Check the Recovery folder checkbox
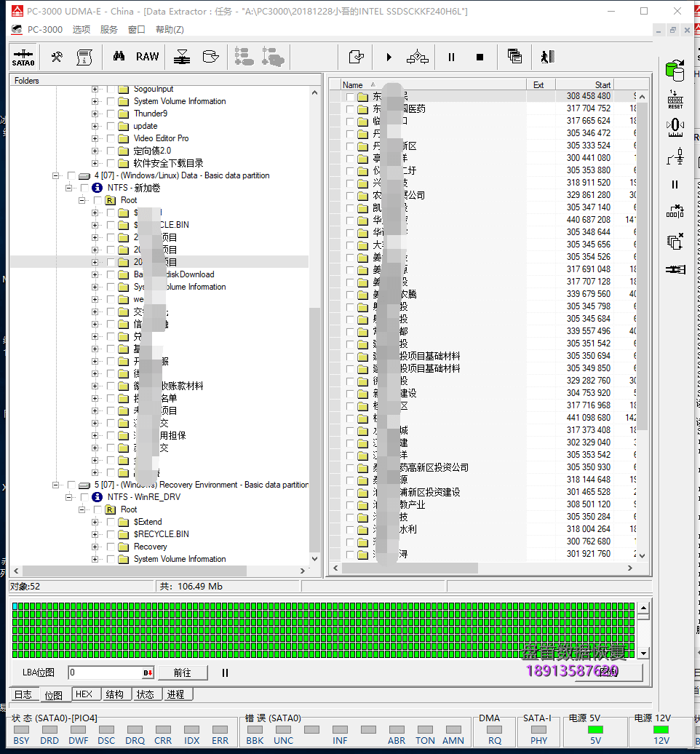 click(111, 547)
